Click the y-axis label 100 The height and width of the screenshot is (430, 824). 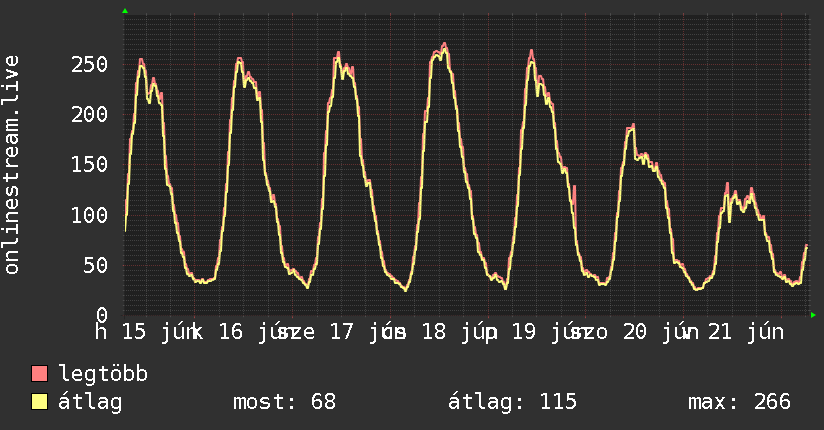pyautogui.click(x=89, y=215)
